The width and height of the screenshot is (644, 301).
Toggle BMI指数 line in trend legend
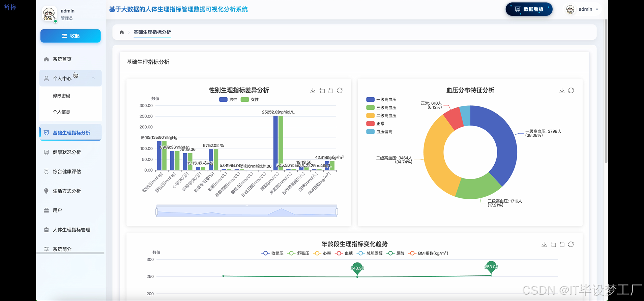[428, 253]
